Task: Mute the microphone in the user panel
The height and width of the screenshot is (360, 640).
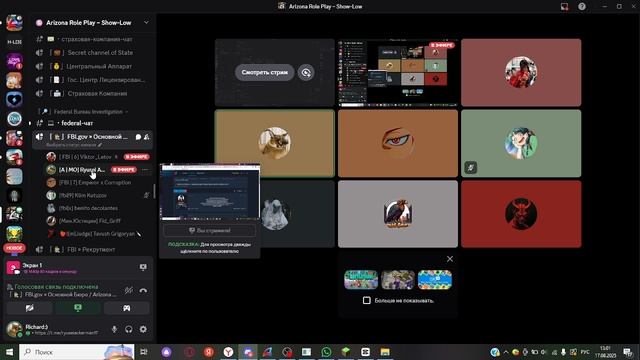Action: click(x=114, y=329)
